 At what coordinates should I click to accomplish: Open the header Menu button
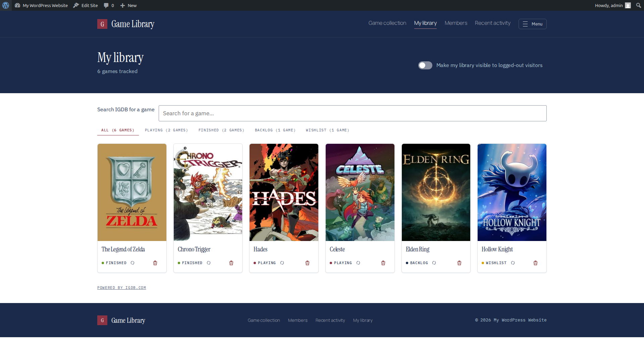(532, 24)
